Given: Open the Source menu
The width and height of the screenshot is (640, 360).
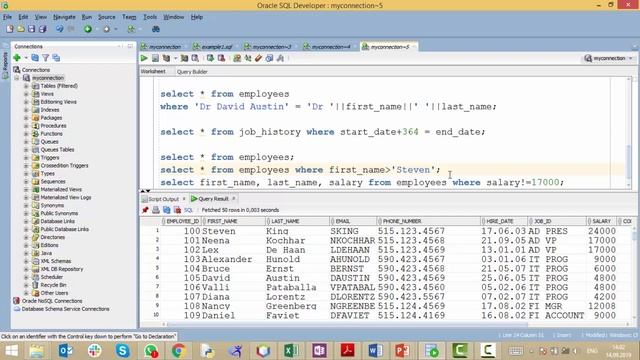Looking at the screenshot, I should coord(107,17).
